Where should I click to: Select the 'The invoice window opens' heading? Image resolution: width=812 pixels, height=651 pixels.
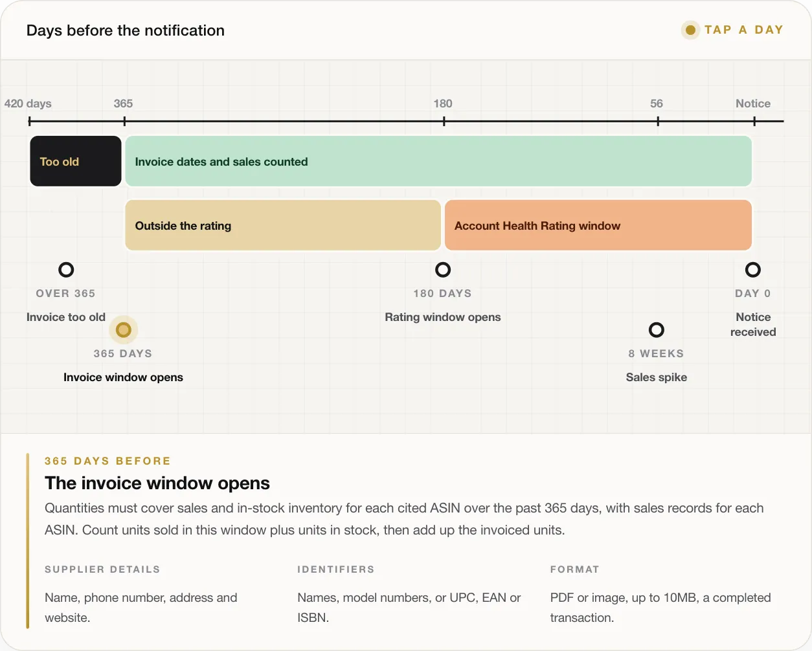click(157, 483)
